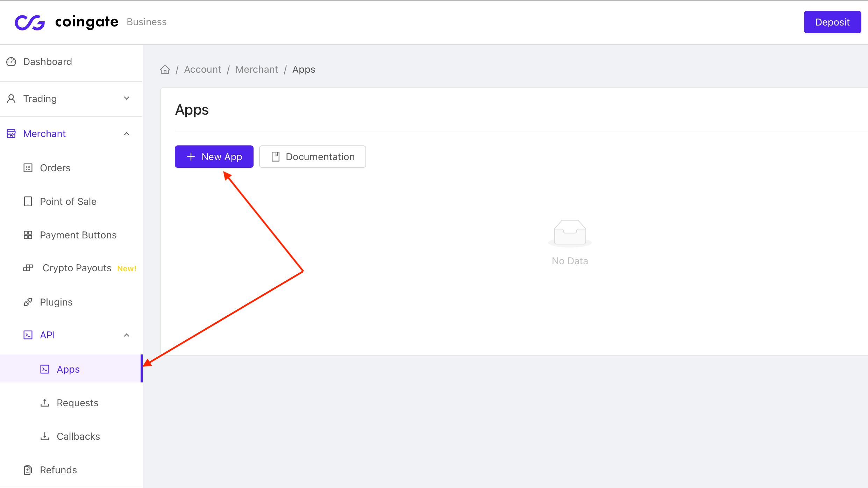Click the Apps terminal icon in sidebar
The image size is (868, 488).
45,369
